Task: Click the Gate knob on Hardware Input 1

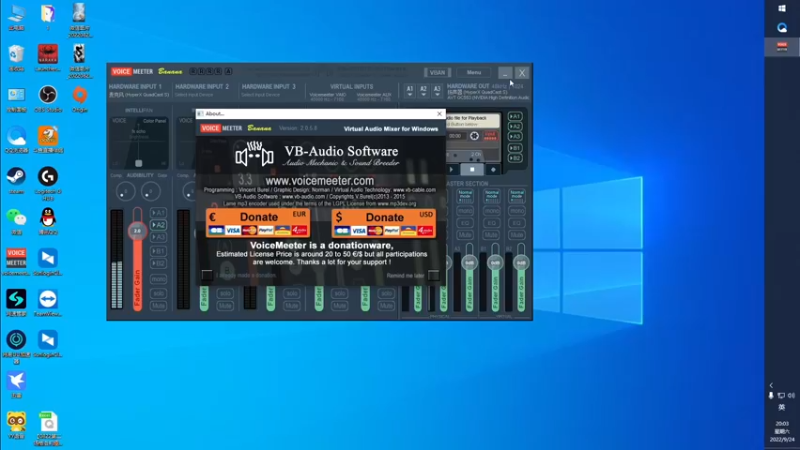Action: tap(151, 192)
